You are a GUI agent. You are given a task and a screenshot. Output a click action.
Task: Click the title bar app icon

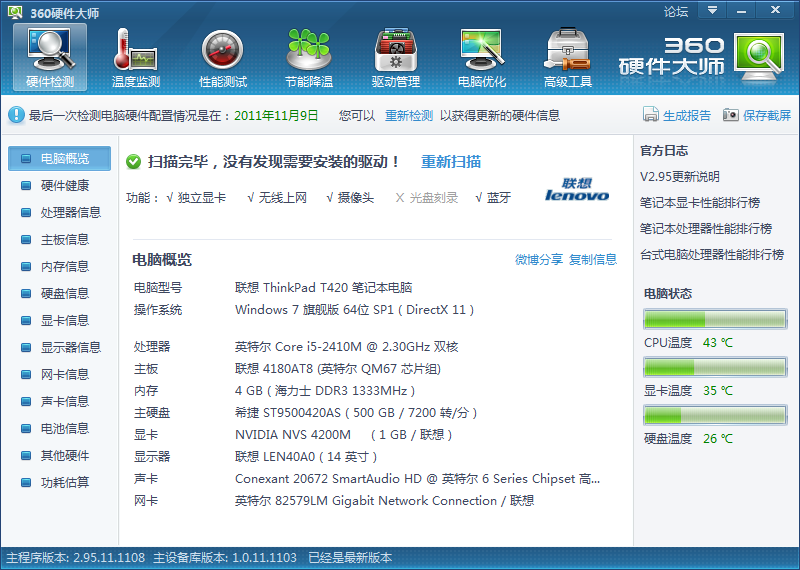tap(15, 12)
